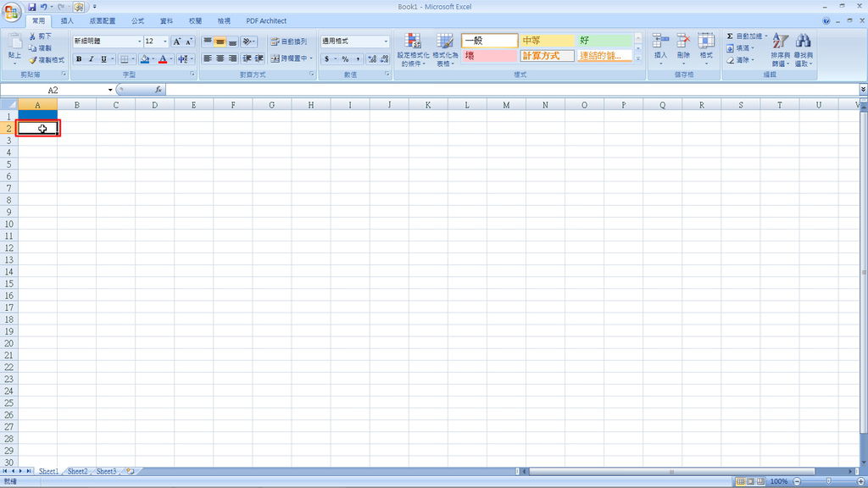Apply the 好 (Good) cell style
Image resolution: width=868 pixels, height=488 pixels.
pos(604,41)
